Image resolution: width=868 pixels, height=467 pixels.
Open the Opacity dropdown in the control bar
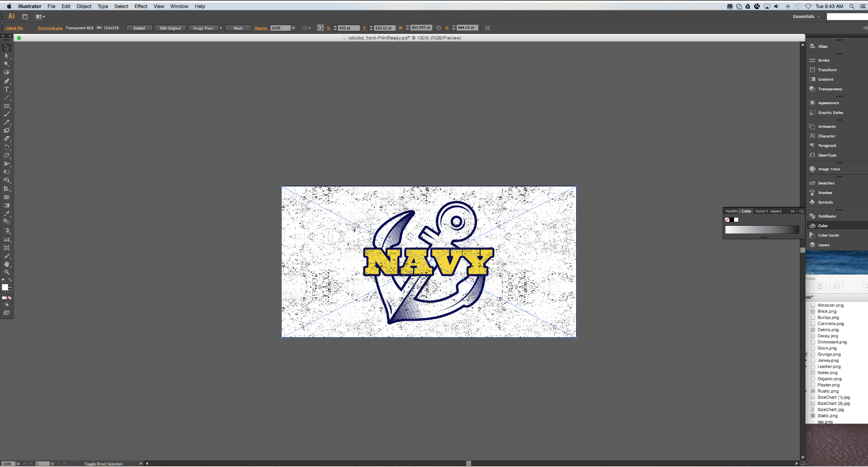point(293,28)
